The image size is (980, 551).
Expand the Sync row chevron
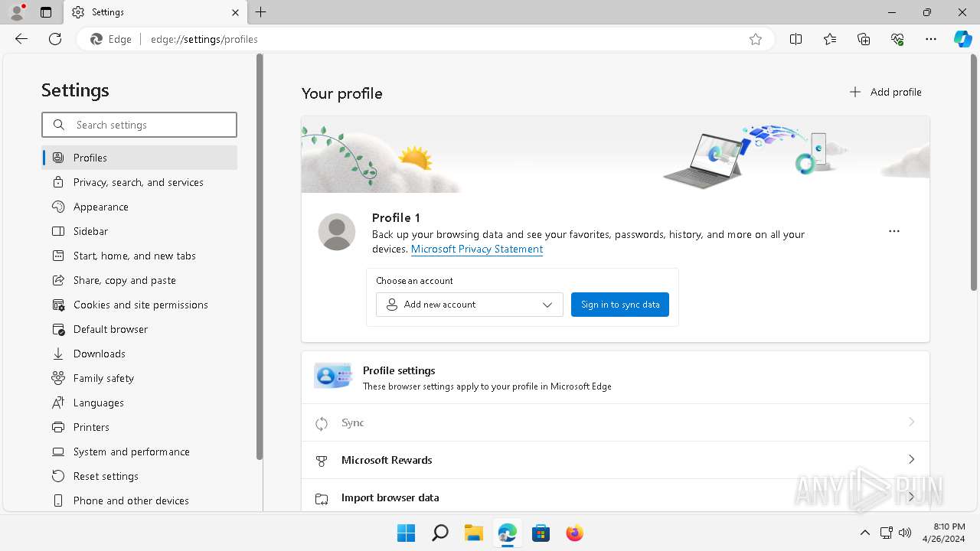(911, 422)
